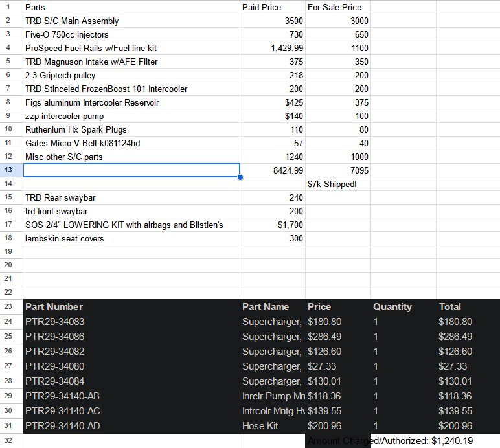
Task: Select 'TRD Stinceled FrozenBoost 101 Intercooler' cell
Action: [131, 89]
